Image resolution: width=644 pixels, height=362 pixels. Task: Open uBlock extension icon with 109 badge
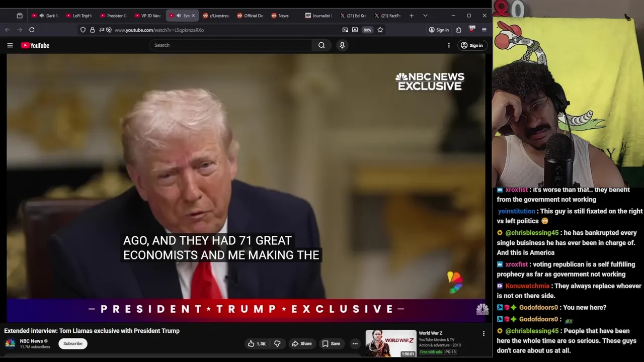point(471,29)
